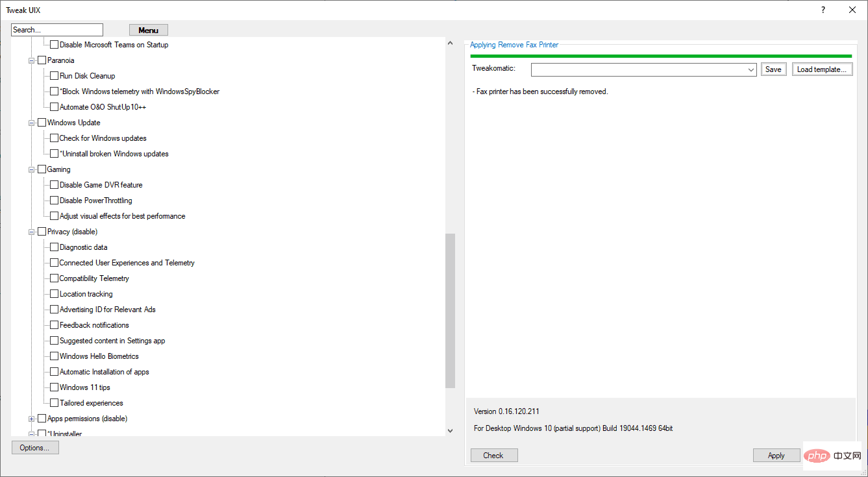Collapse the Paranoia tree node
Viewport: 868px width, 477px height.
coord(31,60)
